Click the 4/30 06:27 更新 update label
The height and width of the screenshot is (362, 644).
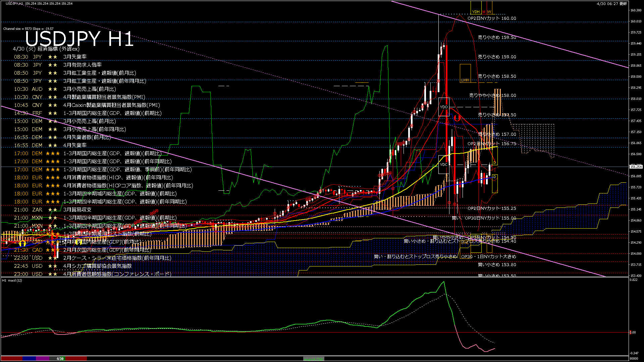click(x=612, y=4)
